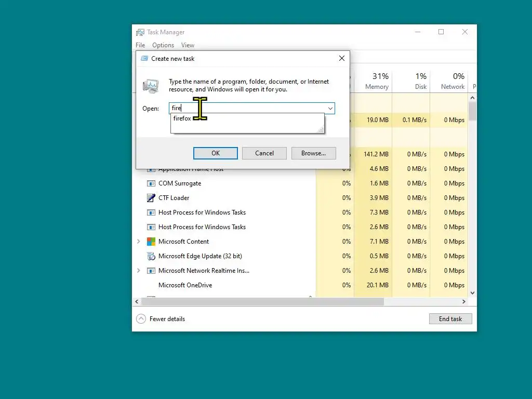
Task: Click the 0.5 MB Edge Update memory cell
Action: click(373, 256)
